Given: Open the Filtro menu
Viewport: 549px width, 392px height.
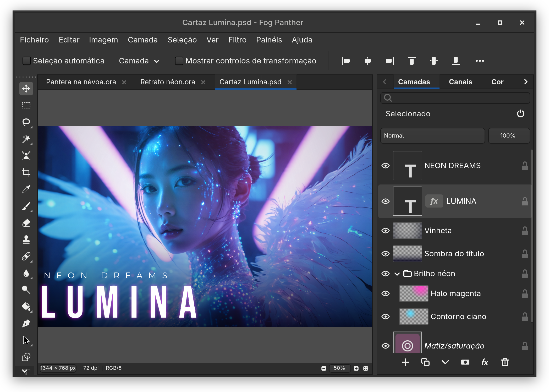Looking at the screenshot, I should click(x=237, y=40).
